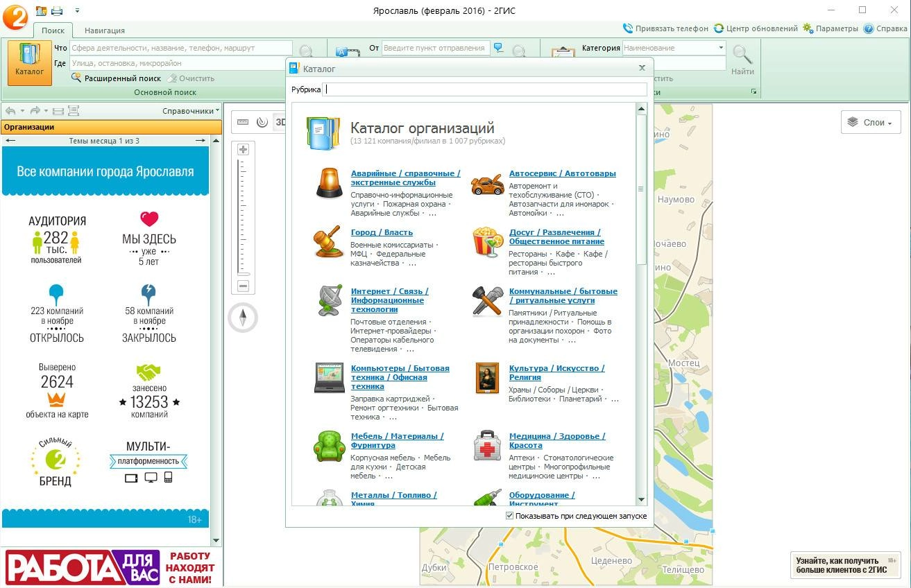The width and height of the screenshot is (911, 588).
Task: Go to previous Темы месяца slide
Action: coord(10,141)
